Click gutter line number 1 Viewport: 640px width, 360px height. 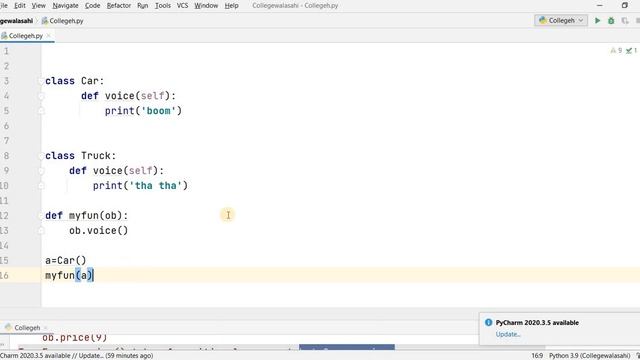(6, 51)
